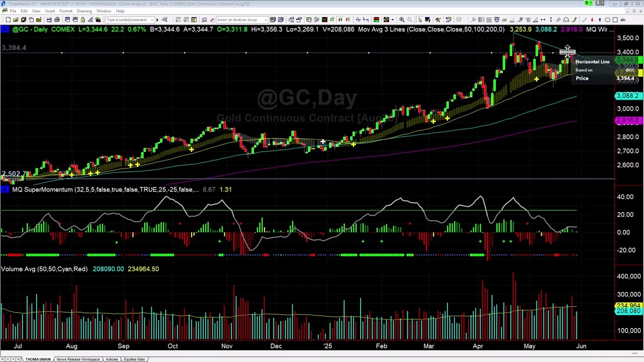The image size is (644, 362).
Task: Select the Ellipse drawing tool
Action: [x=608, y=20]
